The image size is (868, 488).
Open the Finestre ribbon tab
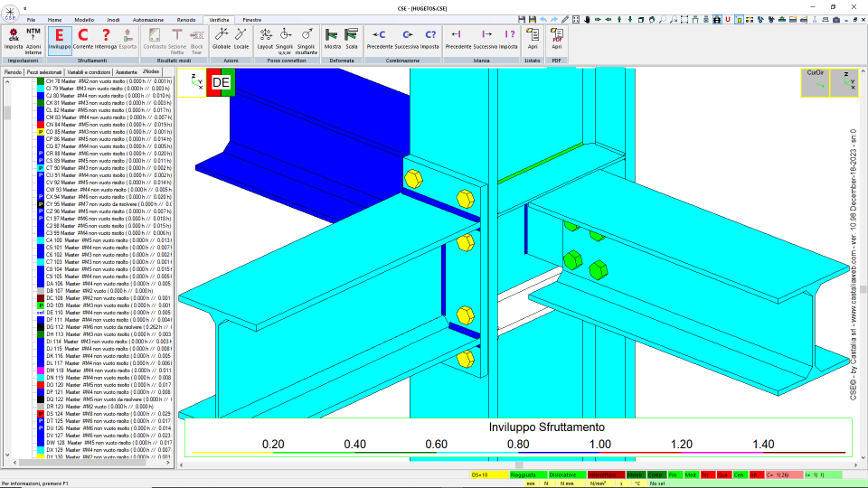point(252,20)
